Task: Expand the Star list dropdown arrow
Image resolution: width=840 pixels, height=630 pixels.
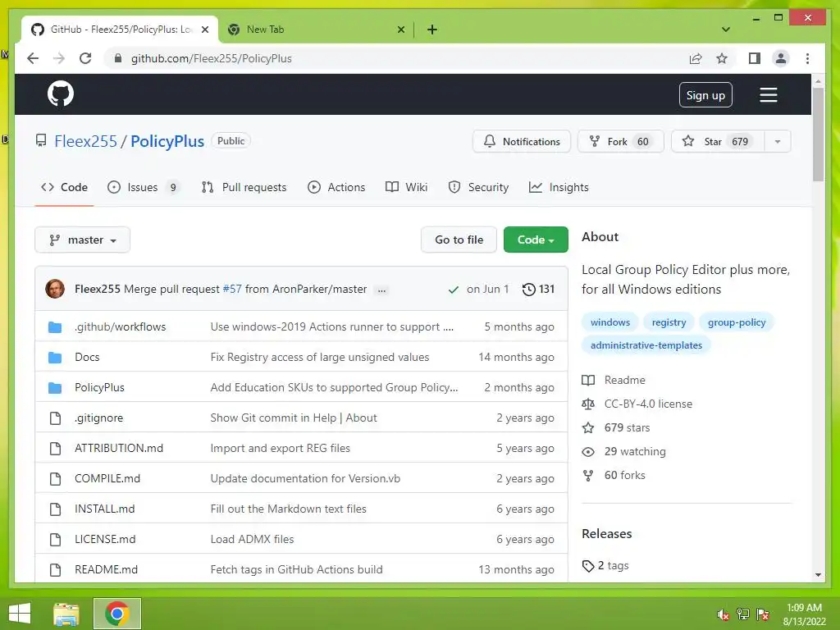Action: click(x=778, y=141)
